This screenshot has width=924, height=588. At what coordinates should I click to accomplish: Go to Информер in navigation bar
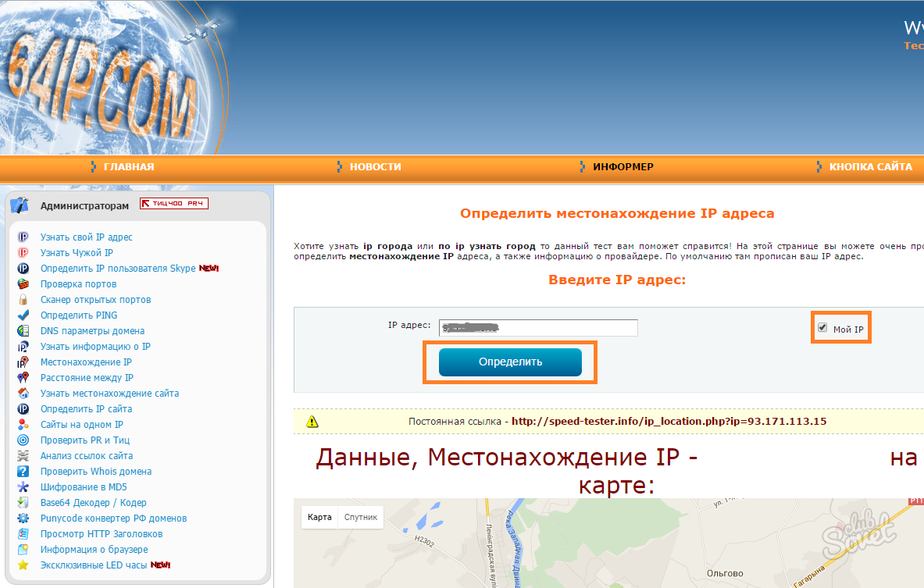click(623, 167)
